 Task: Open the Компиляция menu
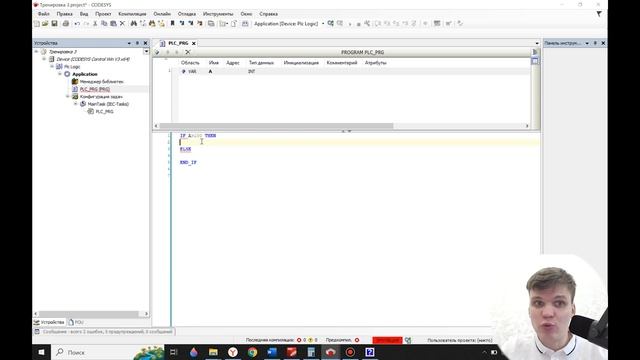point(132,14)
